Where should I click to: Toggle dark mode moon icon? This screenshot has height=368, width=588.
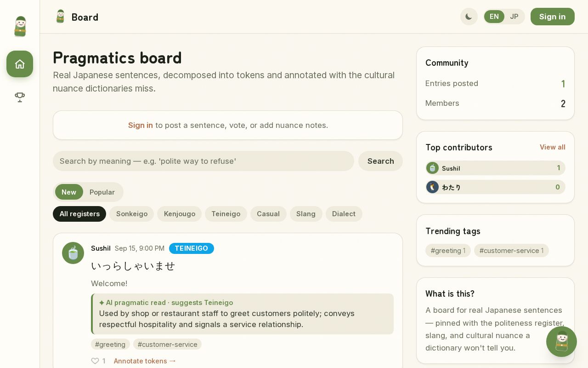pyautogui.click(x=469, y=17)
